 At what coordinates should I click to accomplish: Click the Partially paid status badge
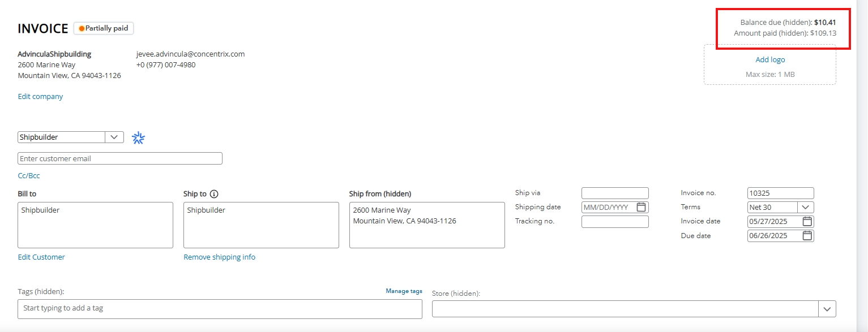tap(104, 28)
